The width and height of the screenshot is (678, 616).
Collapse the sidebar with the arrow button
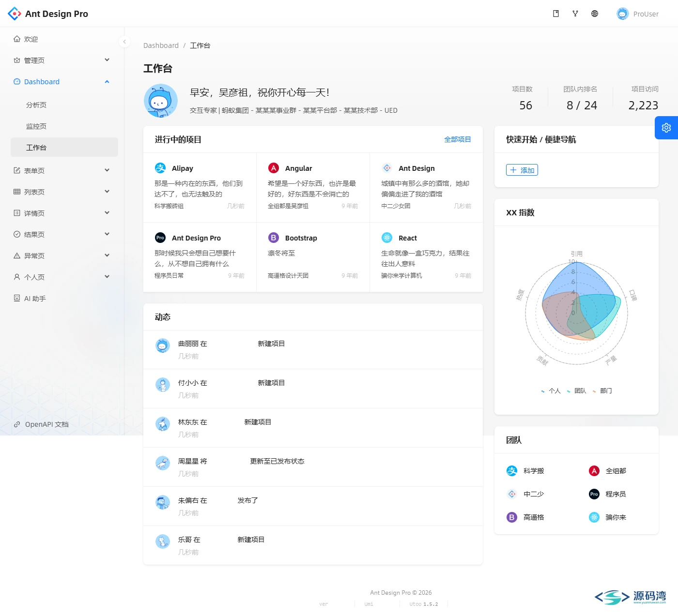point(124,42)
